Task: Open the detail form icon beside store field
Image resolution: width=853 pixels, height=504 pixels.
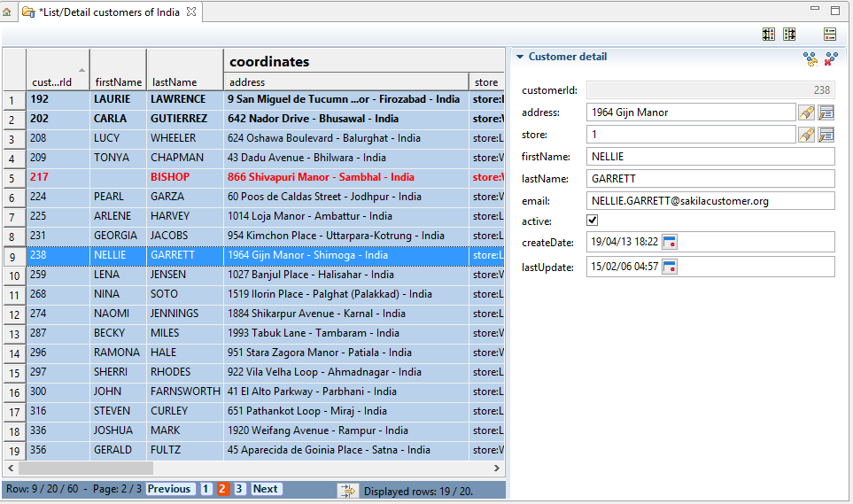Action: [x=826, y=135]
